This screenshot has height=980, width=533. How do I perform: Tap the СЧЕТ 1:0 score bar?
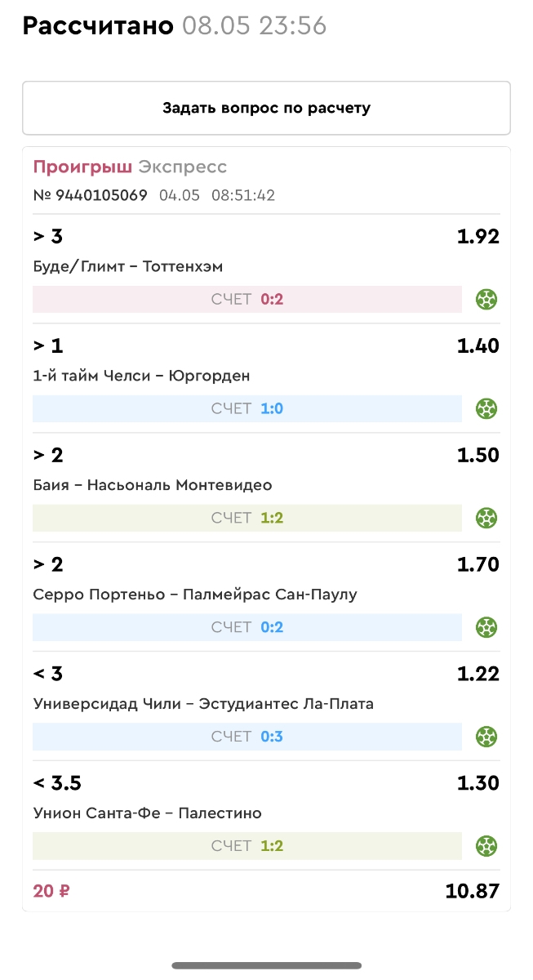247,408
